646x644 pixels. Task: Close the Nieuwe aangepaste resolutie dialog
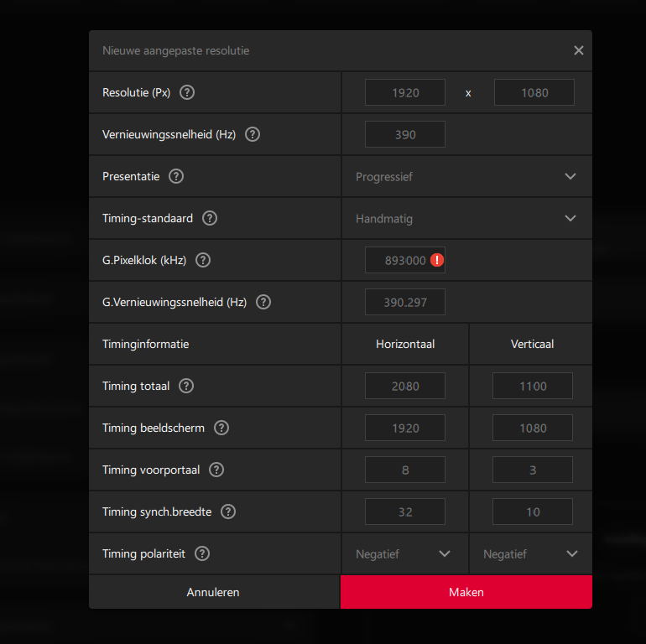click(578, 50)
